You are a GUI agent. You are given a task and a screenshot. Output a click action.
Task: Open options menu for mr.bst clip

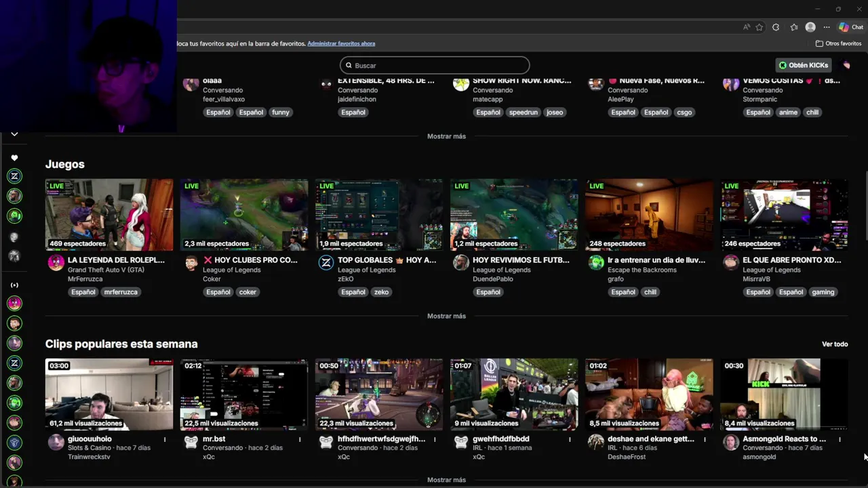300,439
